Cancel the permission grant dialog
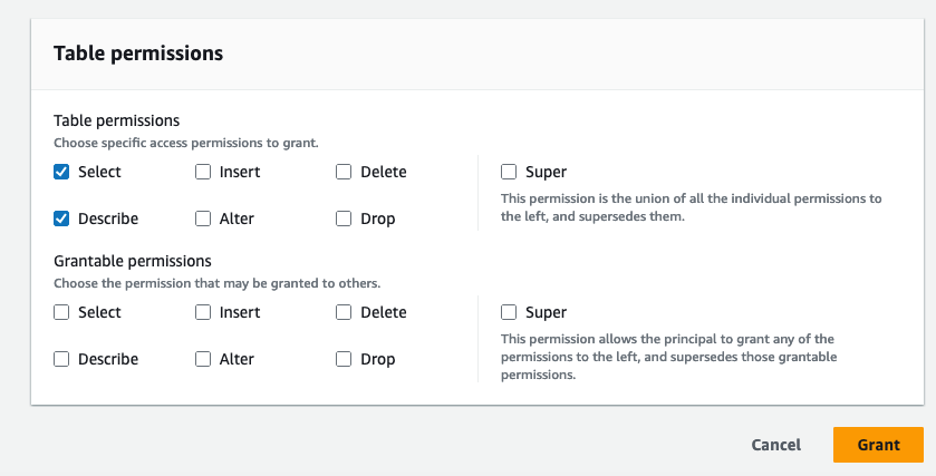The image size is (936, 476). pos(776,445)
